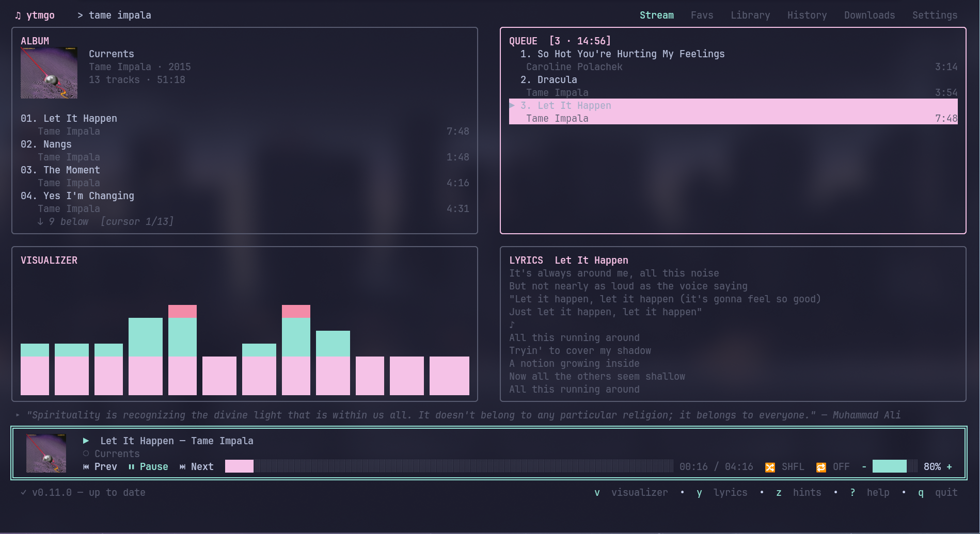The height and width of the screenshot is (534, 980).
Task: Toggle hints with the z shortcut hint
Action: click(779, 493)
